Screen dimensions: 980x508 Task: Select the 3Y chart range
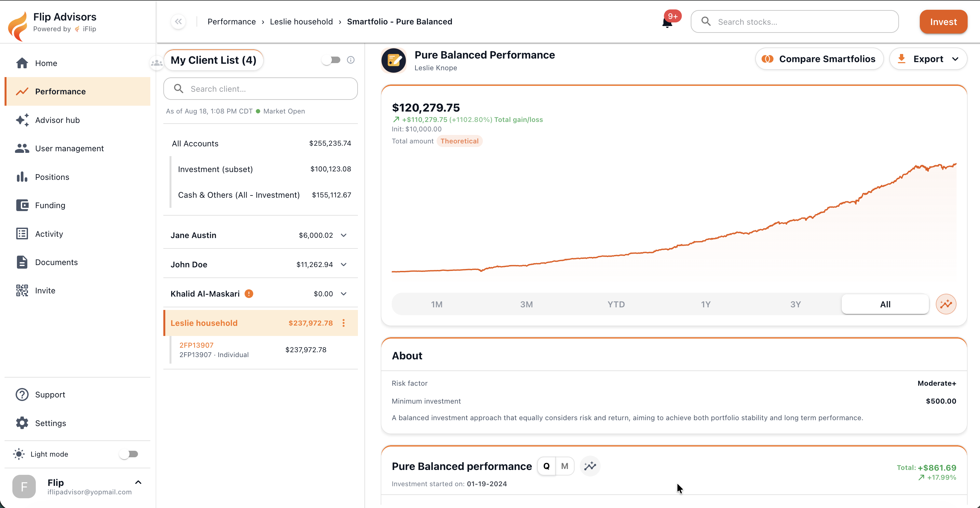(x=796, y=304)
